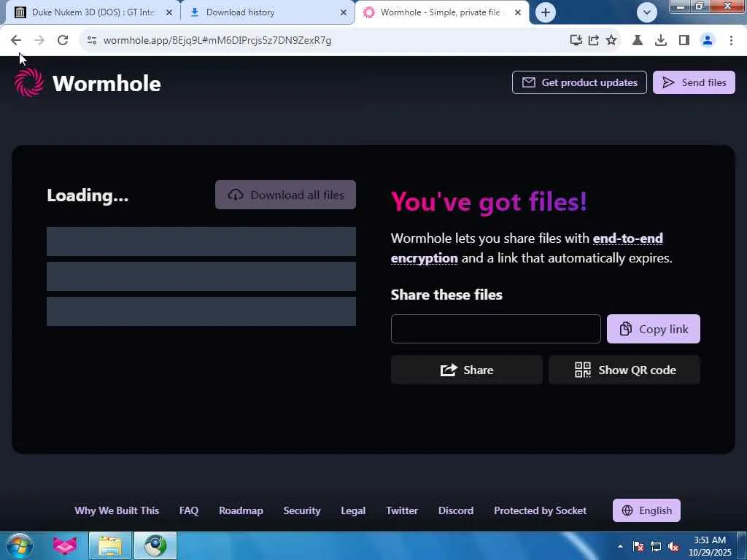Open Chrome three-dot menu
This screenshot has width=747, height=560.
731,41
